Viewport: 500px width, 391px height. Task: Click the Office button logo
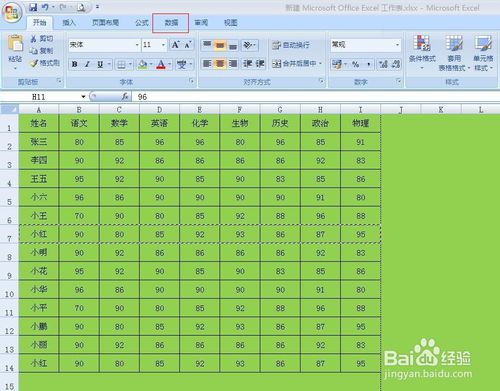click(x=12, y=12)
